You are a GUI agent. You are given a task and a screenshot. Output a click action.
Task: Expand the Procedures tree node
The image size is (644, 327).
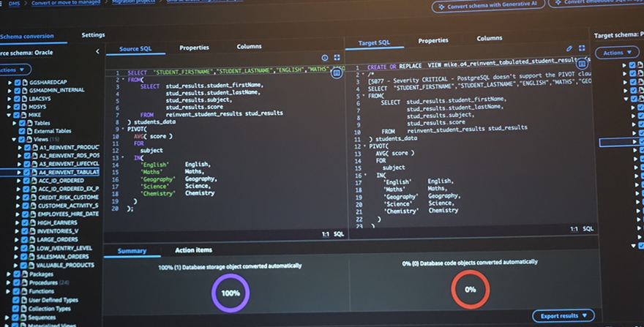(x=7, y=282)
